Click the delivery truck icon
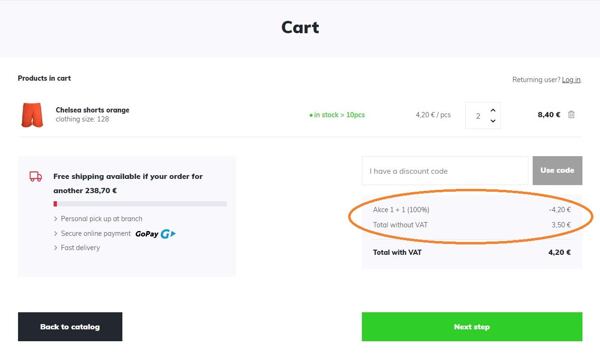 pyautogui.click(x=36, y=176)
